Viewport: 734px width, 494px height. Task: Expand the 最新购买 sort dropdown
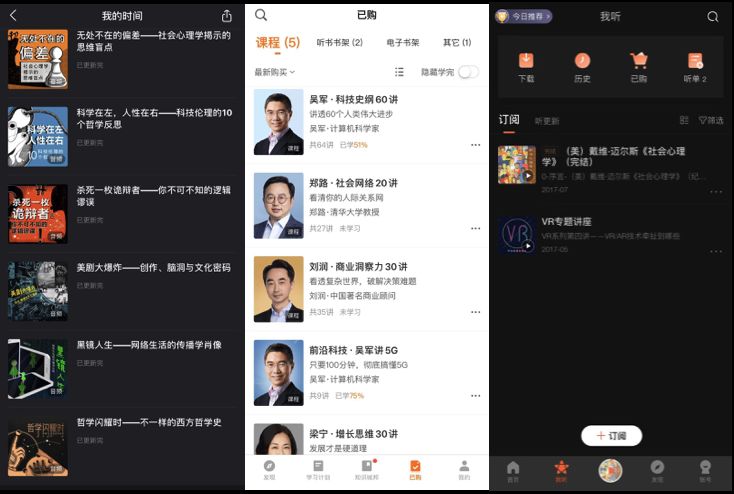coord(275,72)
